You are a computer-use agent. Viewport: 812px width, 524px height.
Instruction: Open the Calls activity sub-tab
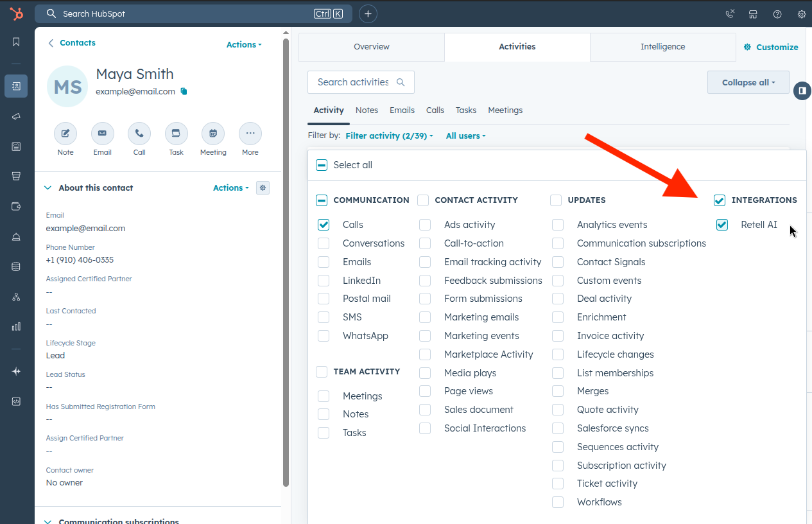point(435,110)
